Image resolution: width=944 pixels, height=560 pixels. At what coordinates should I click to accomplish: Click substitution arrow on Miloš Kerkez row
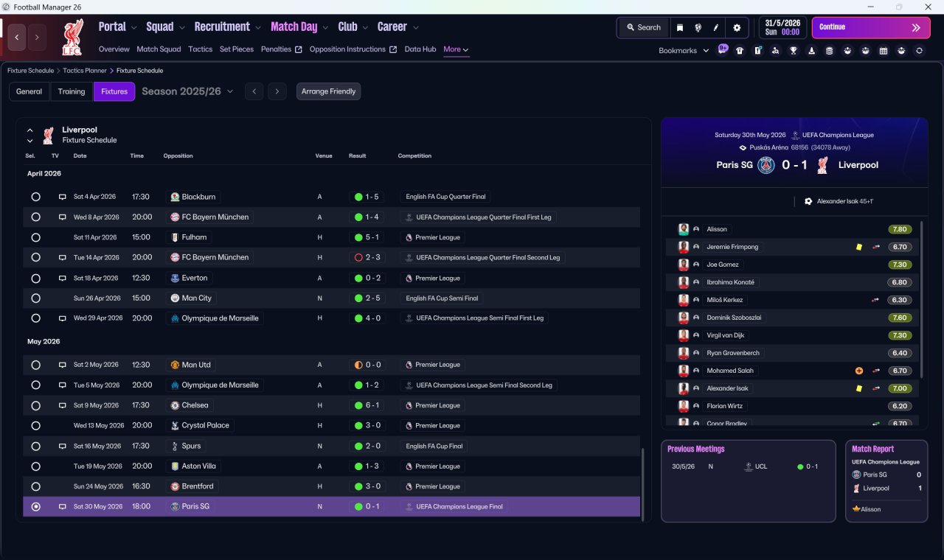[876, 301]
